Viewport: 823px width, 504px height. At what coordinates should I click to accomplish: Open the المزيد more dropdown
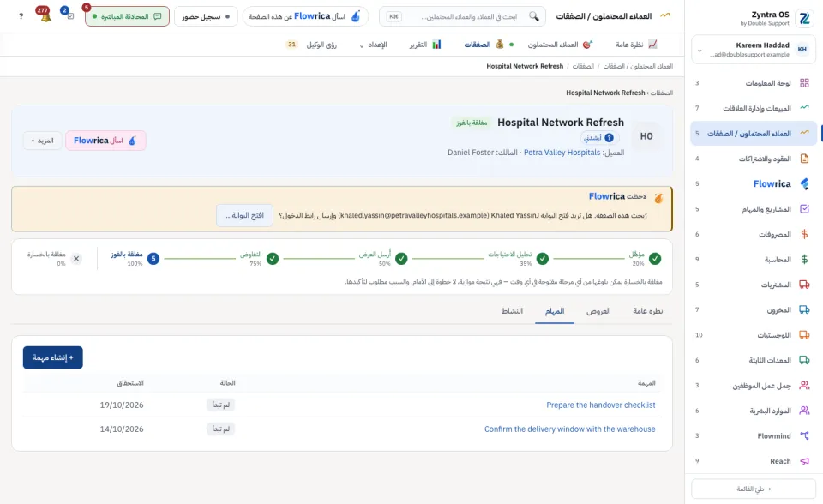(x=43, y=141)
